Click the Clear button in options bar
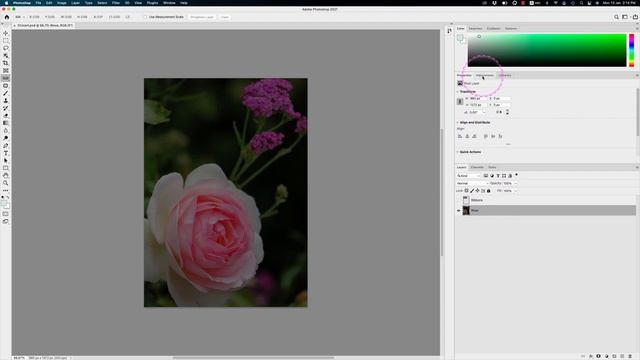Image resolution: width=640 pixels, height=360 pixels. tap(225, 17)
